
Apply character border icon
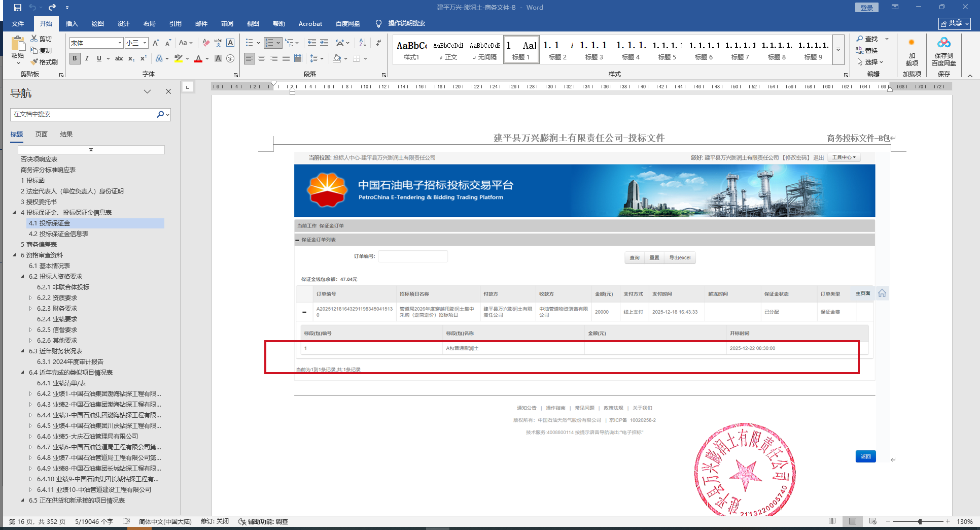point(230,43)
